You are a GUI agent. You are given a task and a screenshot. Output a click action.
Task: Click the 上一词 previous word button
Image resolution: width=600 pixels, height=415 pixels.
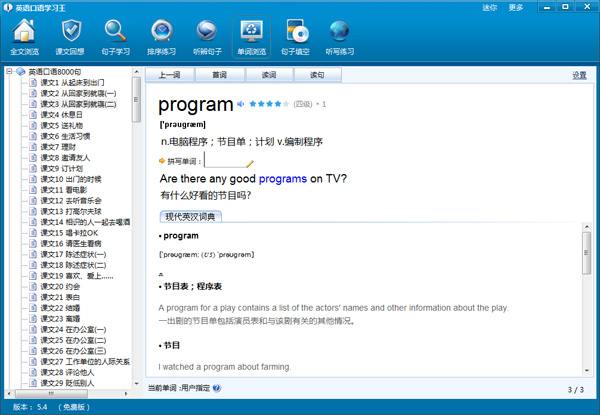[x=170, y=75]
